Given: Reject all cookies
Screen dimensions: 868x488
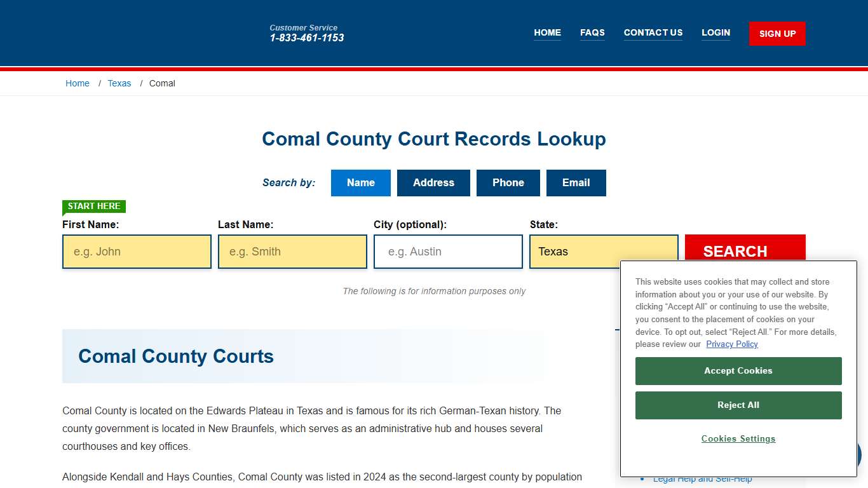Looking at the screenshot, I should pyautogui.click(x=738, y=405).
